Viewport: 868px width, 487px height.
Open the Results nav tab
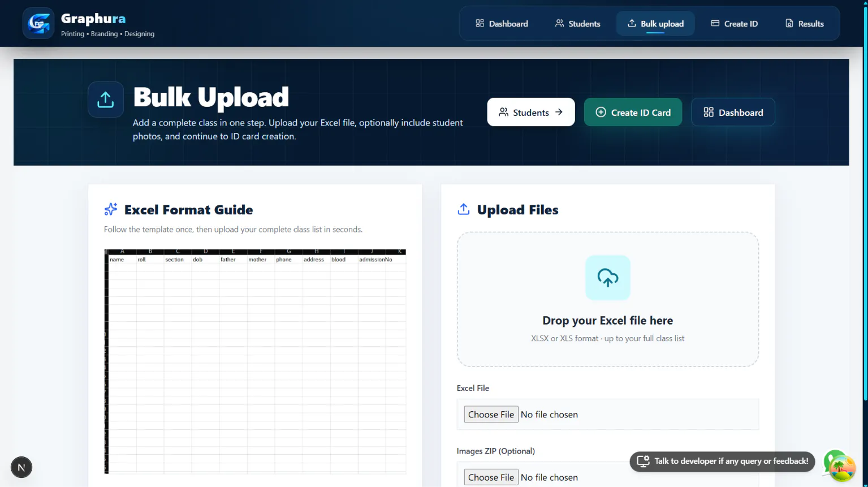coord(804,24)
